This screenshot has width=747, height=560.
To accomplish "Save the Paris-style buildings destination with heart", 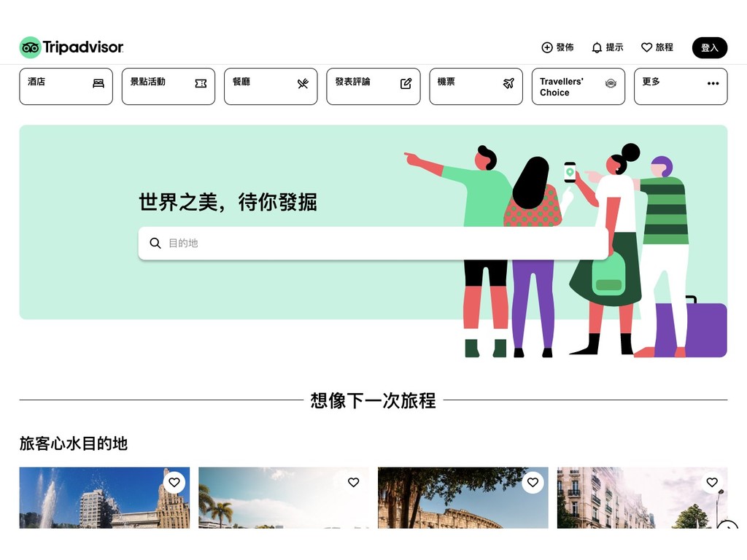I will [x=712, y=483].
